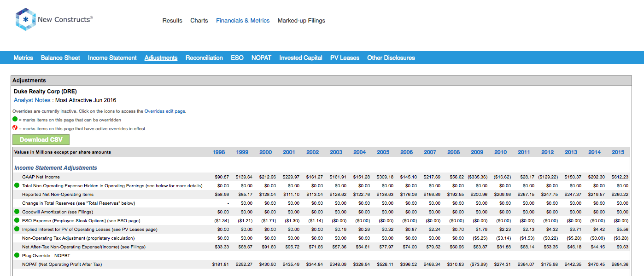The width and height of the screenshot is (644, 276).
Task: Select the 2000 year column header
Action: coord(266,152)
